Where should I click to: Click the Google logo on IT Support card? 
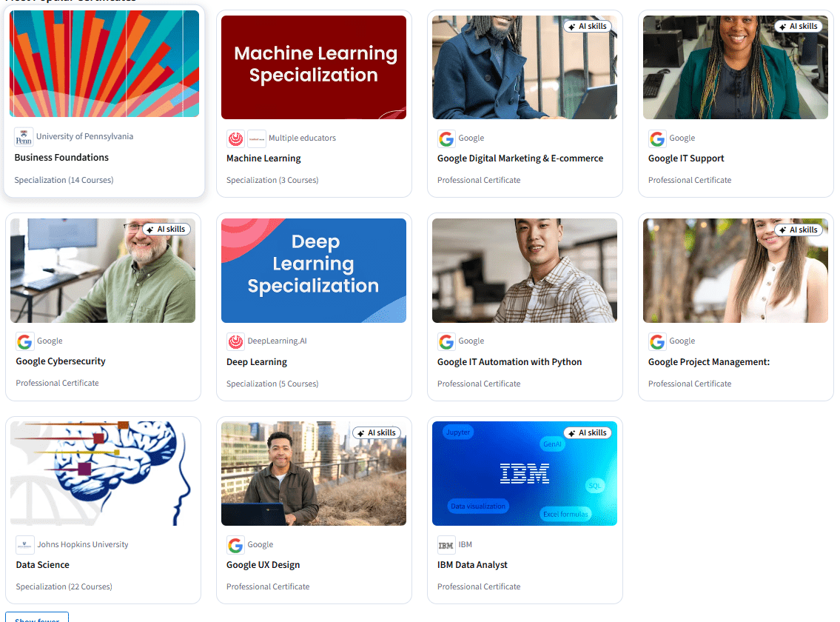pyautogui.click(x=657, y=139)
